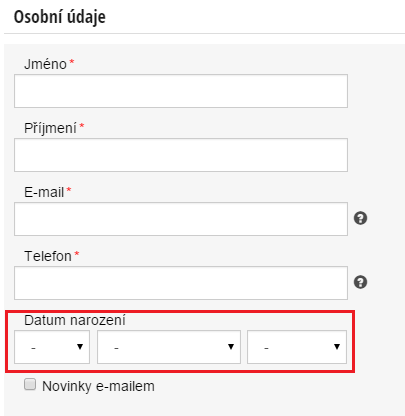This screenshot has height=416, width=405.
Task: Click the Novinky e-mailem label text
Action: point(98,386)
